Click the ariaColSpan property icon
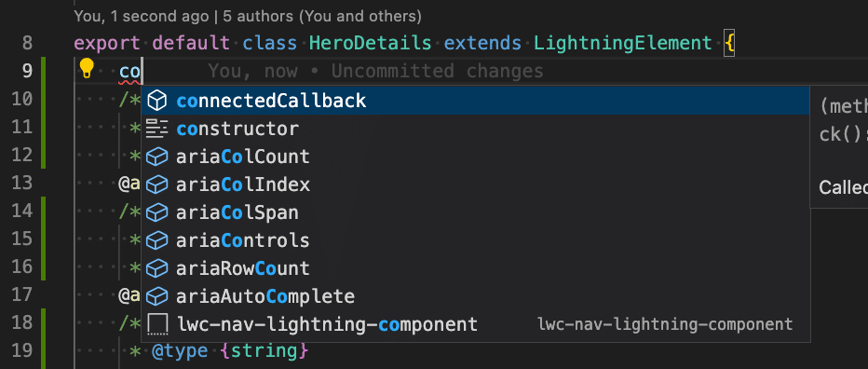This screenshot has height=369, width=868. point(157,212)
